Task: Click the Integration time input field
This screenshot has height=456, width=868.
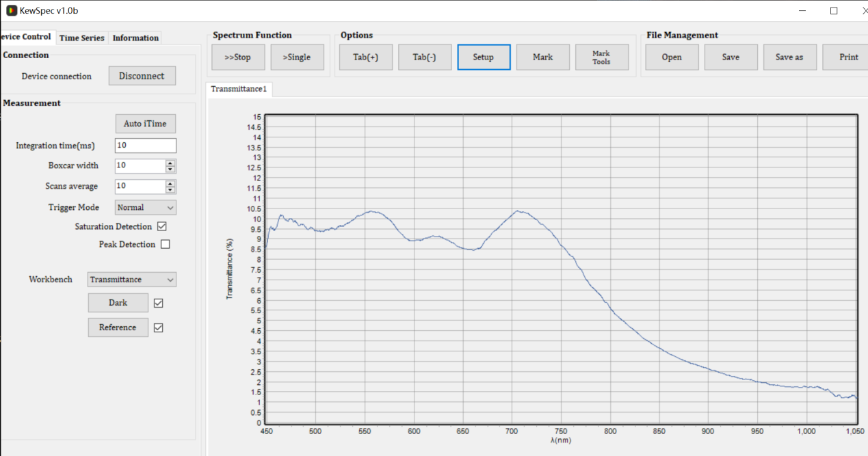Action: point(145,145)
